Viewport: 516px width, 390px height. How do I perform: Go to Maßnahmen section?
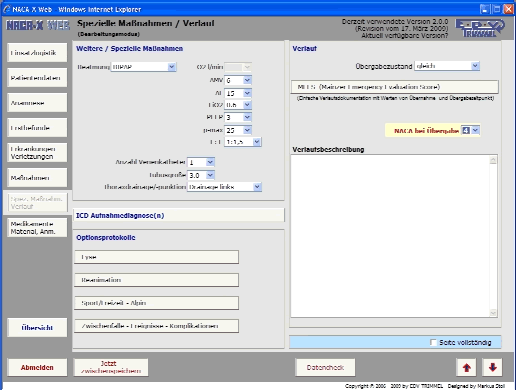pyautogui.click(x=37, y=178)
